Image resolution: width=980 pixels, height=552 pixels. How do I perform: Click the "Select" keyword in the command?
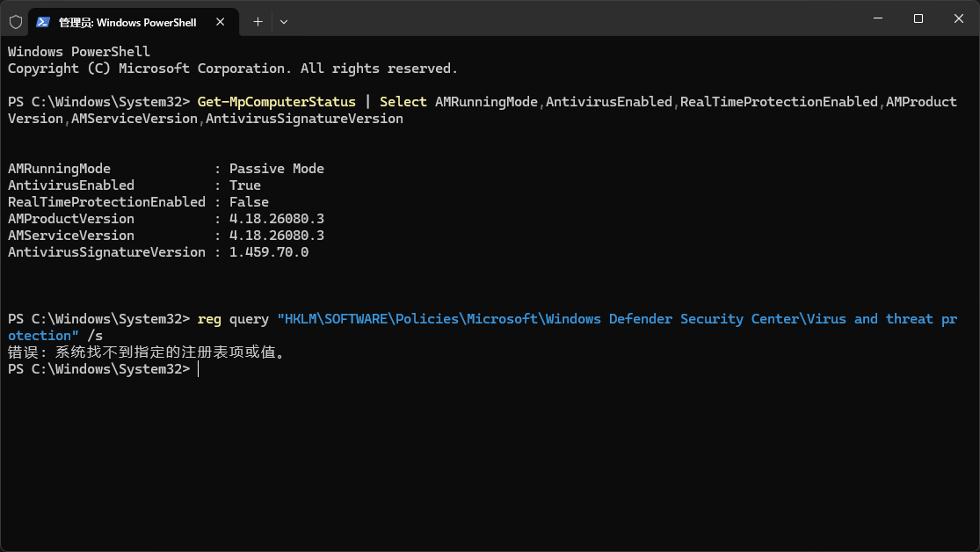tap(403, 102)
